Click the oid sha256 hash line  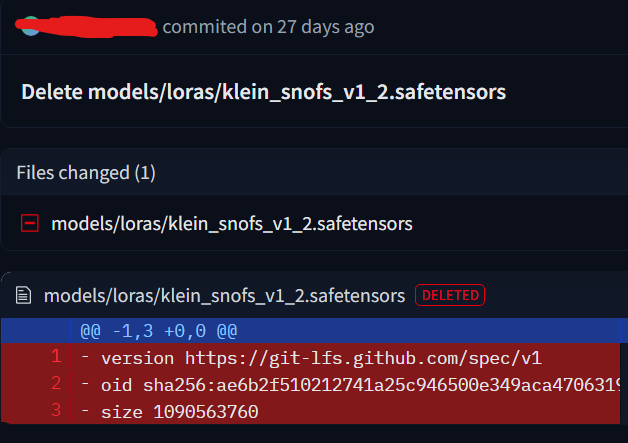coord(360,385)
